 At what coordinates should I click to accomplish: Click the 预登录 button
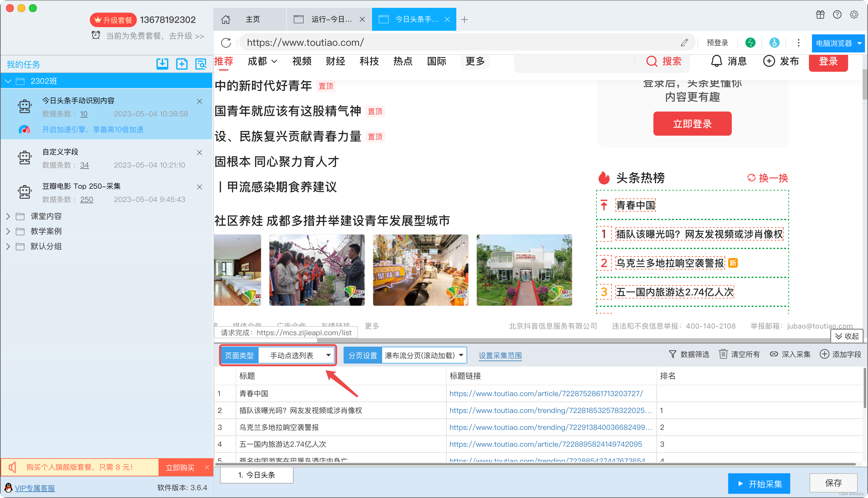(x=717, y=43)
